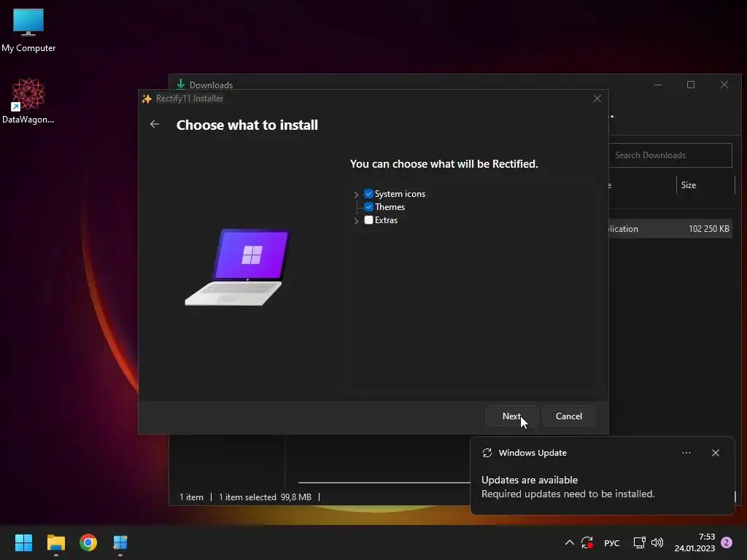Check the System icons checkbox
Screen dimensions: 747x560
pos(368,194)
